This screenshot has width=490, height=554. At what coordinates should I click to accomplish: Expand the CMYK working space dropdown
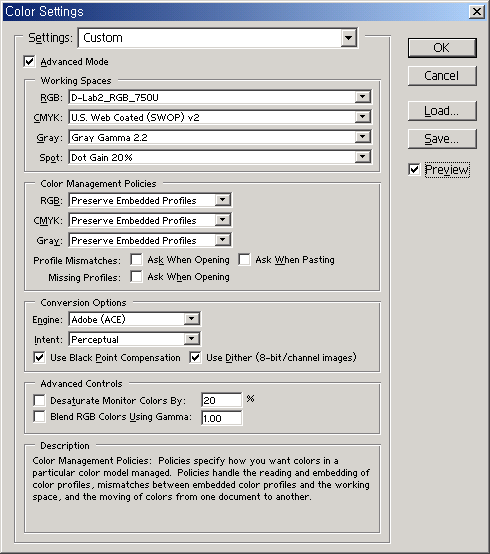pyautogui.click(x=220, y=117)
